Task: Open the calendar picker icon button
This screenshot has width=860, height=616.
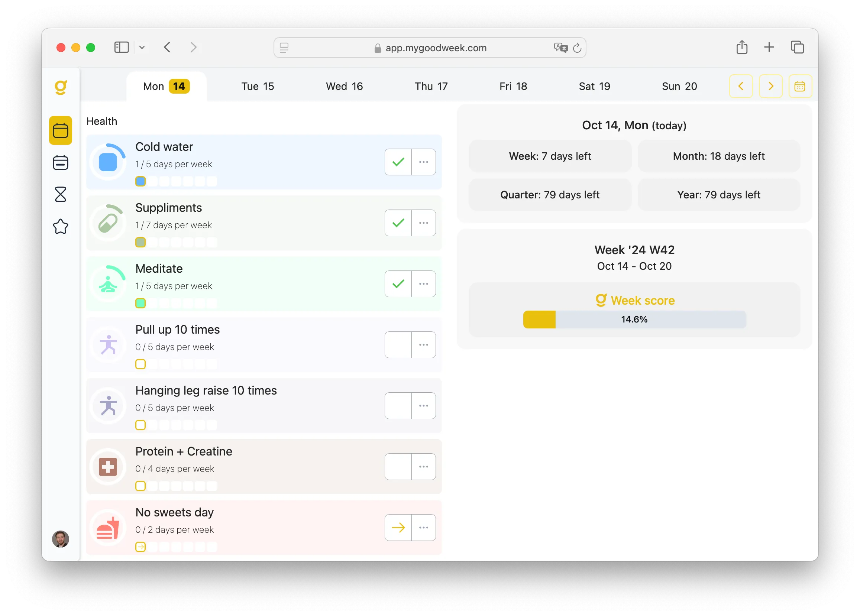Action: (x=800, y=87)
